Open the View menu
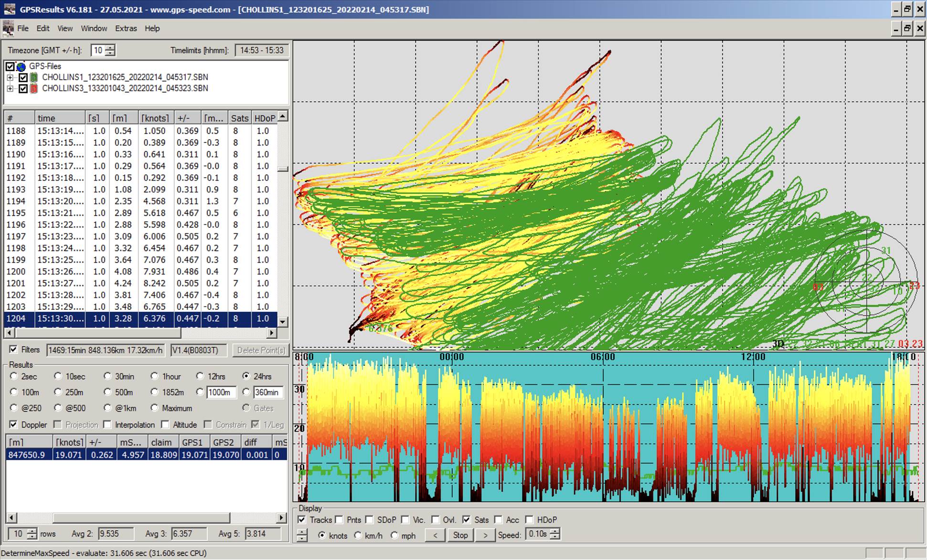The image size is (927, 560). click(x=65, y=28)
